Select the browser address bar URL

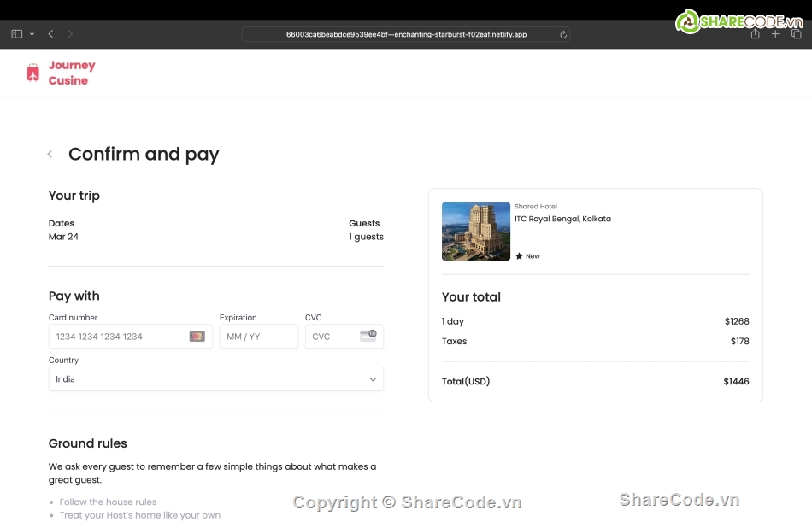point(406,35)
